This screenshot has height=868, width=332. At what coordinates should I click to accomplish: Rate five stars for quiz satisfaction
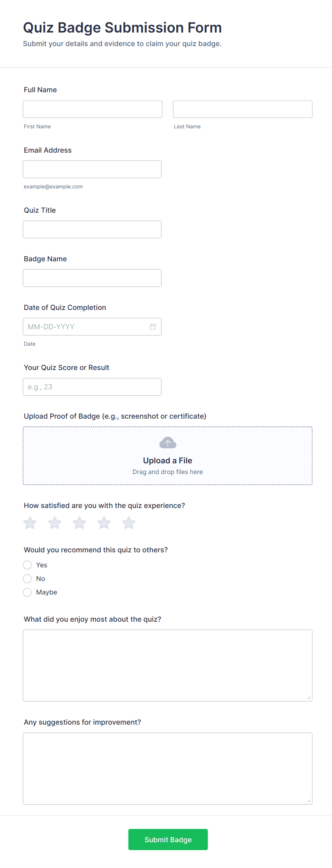coord(129,523)
